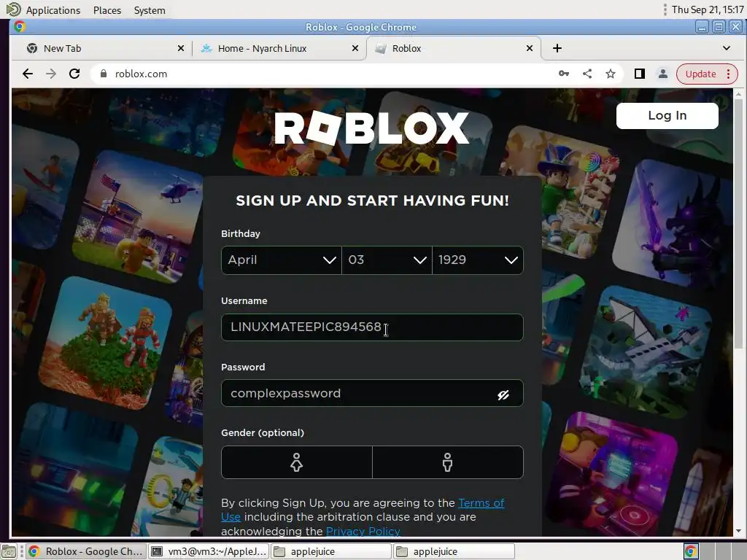747x560 pixels.
Task: Select the female gender icon
Action: coord(296,462)
